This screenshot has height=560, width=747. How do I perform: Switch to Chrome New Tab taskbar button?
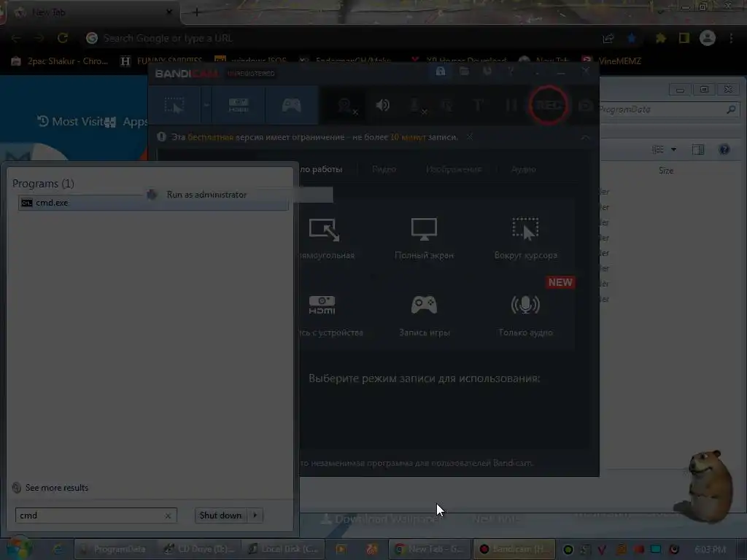pos(429,549)
